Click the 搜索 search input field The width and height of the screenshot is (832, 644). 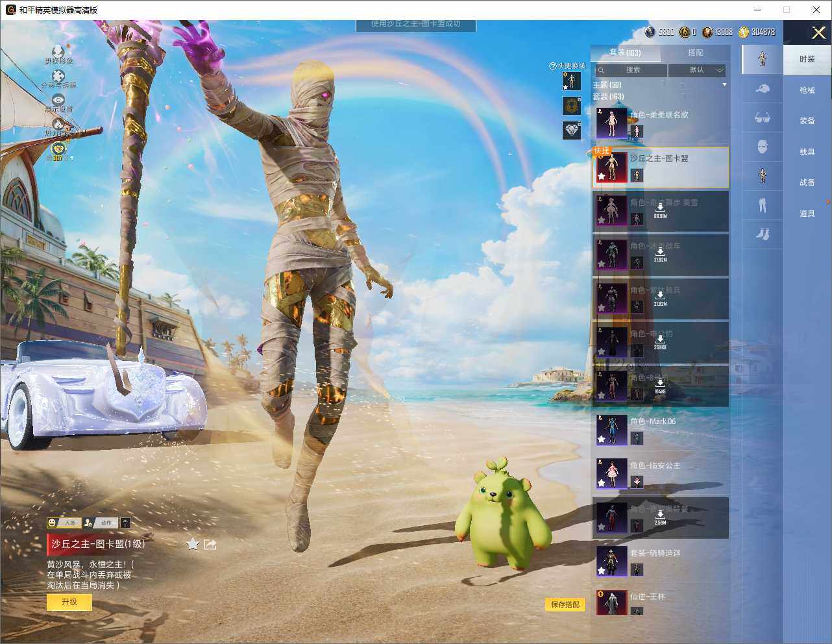point(631,70)
